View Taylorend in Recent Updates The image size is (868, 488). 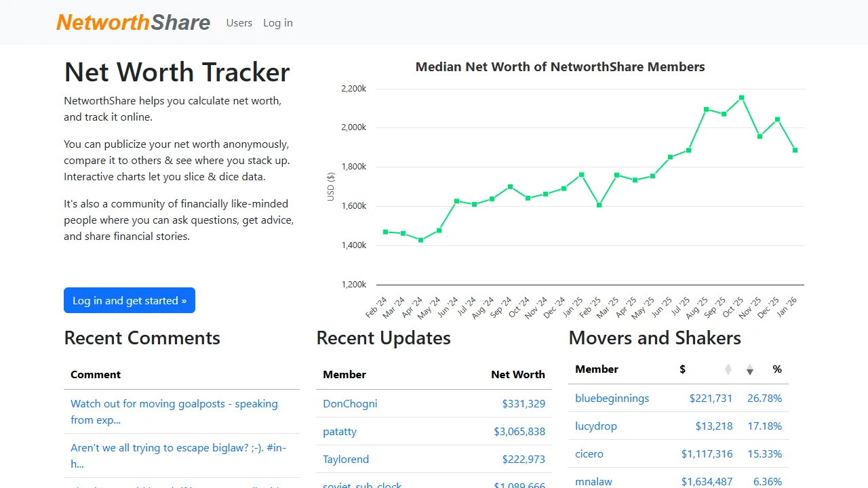click(346, 459)
